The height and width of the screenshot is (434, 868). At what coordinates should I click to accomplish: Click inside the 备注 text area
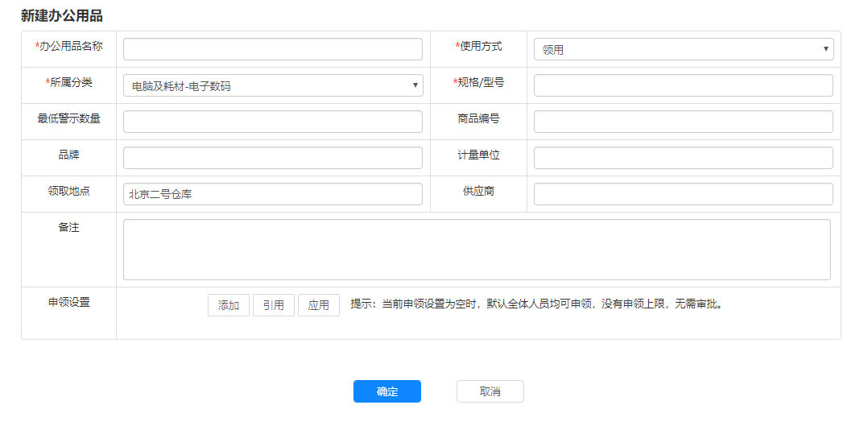click(477, 250)
